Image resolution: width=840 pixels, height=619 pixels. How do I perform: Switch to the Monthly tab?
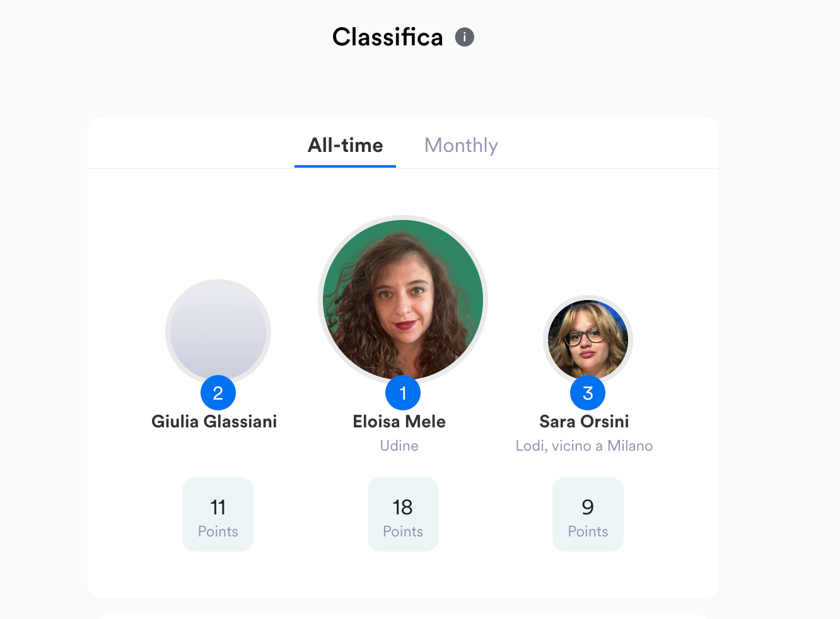coord(461,146)
